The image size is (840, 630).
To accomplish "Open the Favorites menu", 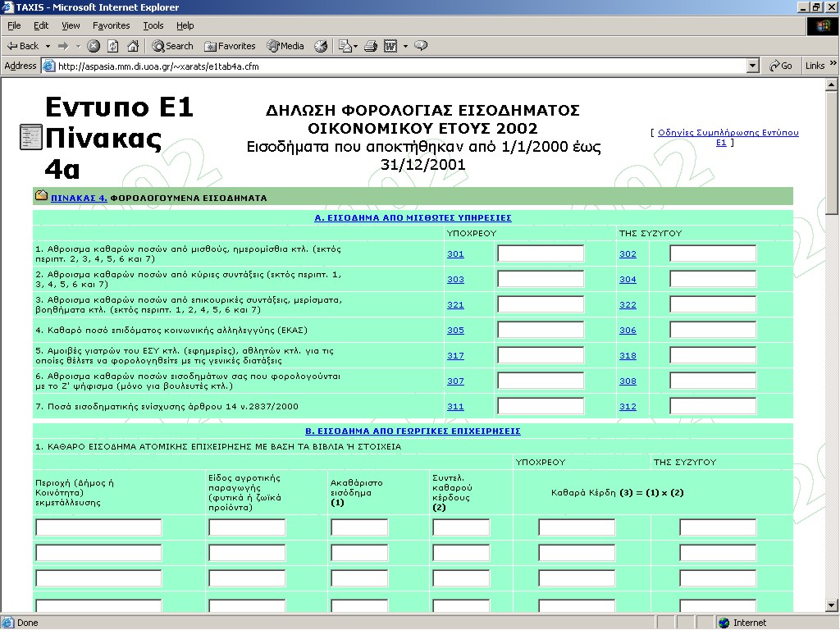I will [111, 25].
